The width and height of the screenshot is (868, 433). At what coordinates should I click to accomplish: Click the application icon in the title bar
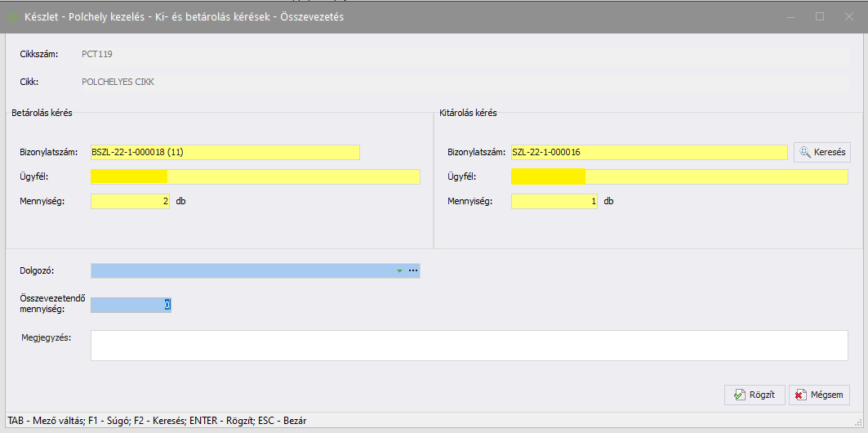pos(13,16)
